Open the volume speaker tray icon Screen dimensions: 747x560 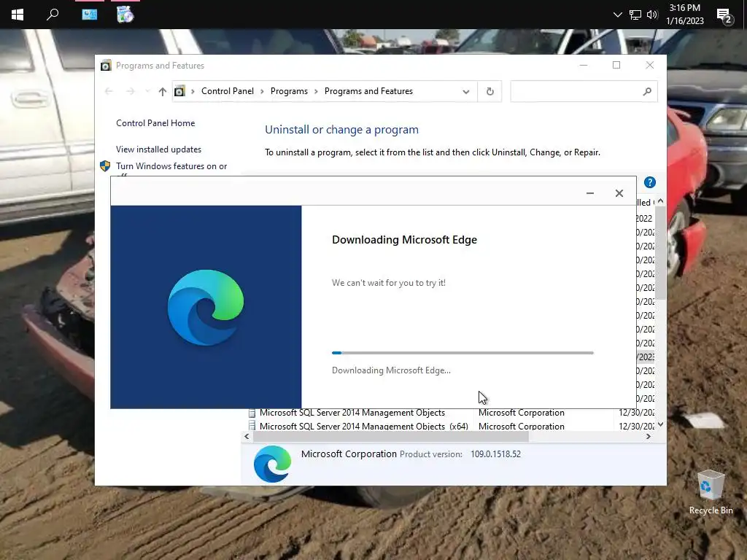pos(651,15)
